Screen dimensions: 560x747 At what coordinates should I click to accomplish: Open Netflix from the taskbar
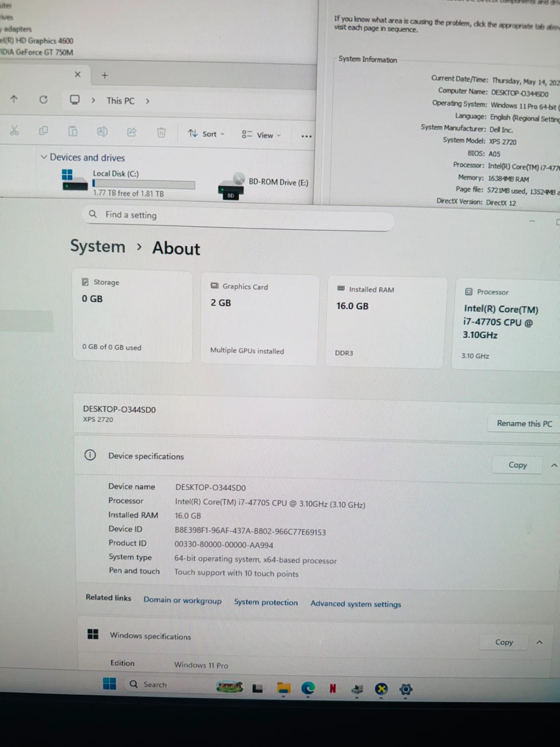pos(333,688)
